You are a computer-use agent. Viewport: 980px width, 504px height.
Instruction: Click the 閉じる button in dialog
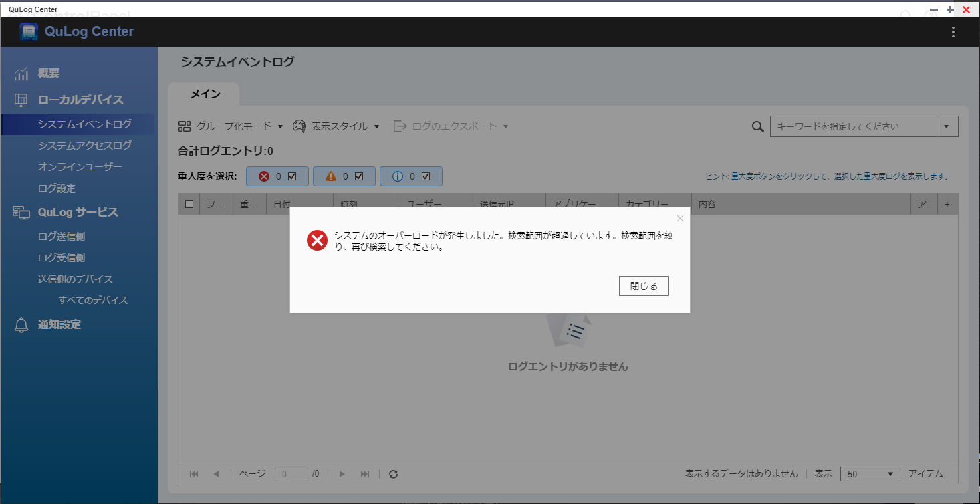(x=644, y=286)
